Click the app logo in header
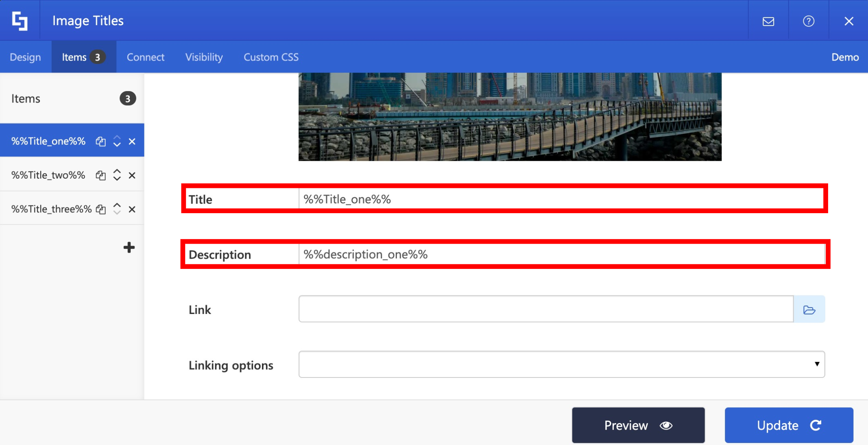Image resolution: width=868 pixels, height=445 pixels. click(x=20, y=21)
